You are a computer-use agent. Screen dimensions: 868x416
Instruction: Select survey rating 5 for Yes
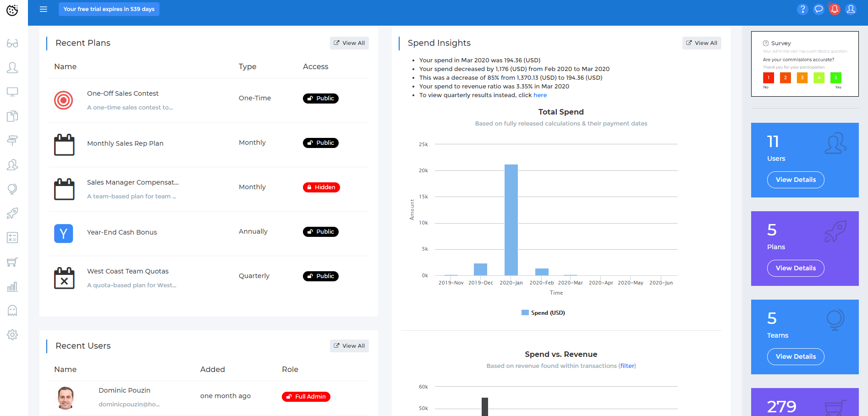pos(836,78)
